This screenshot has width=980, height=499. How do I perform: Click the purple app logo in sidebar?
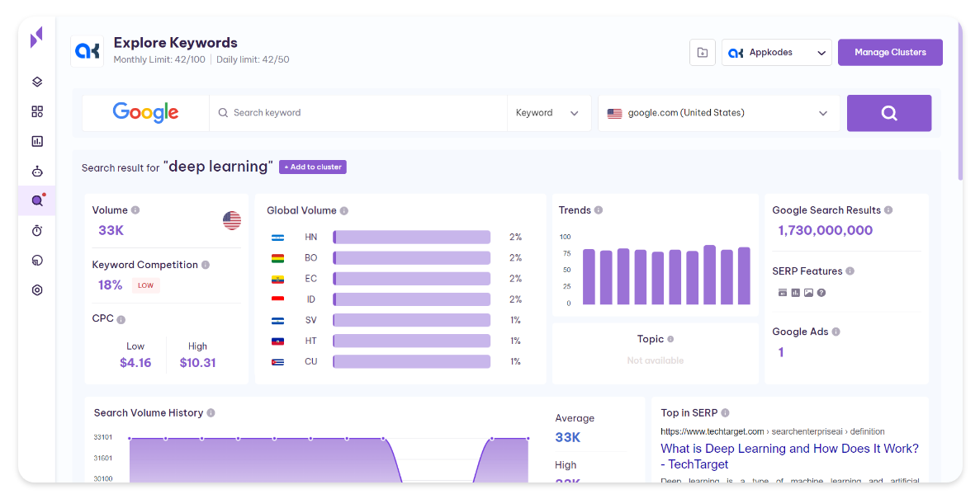tap(37, 37)
